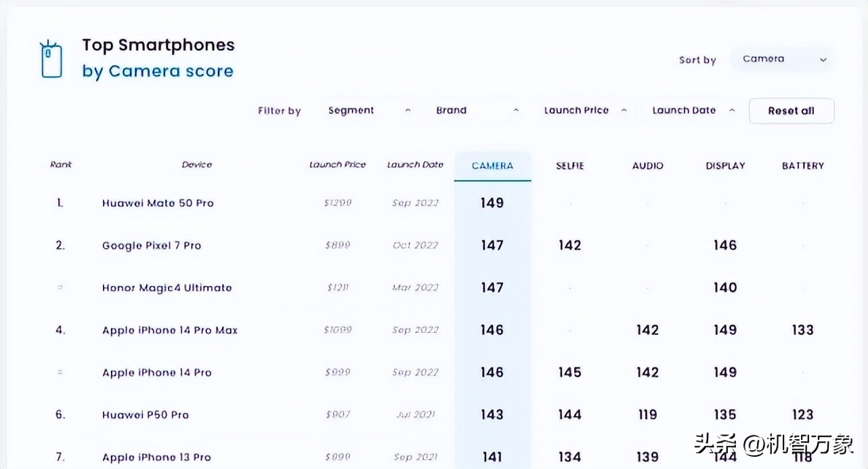
Task: Click camera score 146 for iPhone 14 Pro
Action: pyautogui.click(x=492, y=372)
